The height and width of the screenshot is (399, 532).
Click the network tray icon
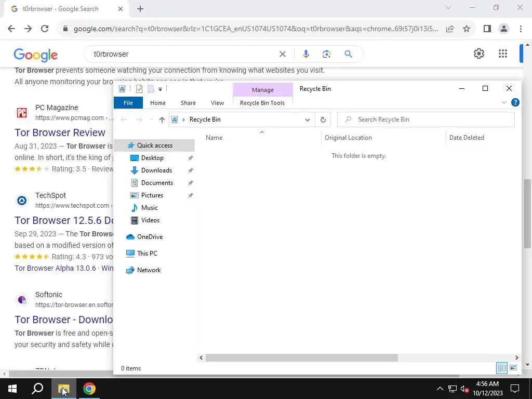pyautogui.click(x=453, y=389)
